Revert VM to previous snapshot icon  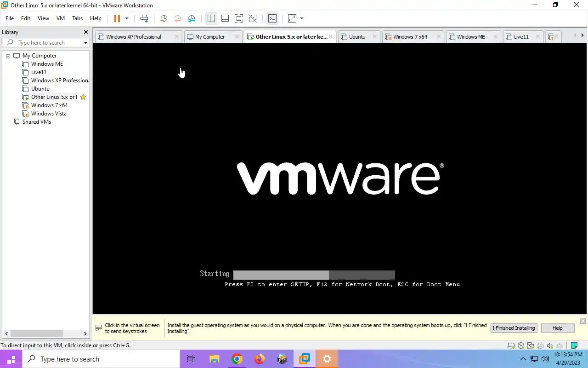pyautogui.click(x=178, y=18)
